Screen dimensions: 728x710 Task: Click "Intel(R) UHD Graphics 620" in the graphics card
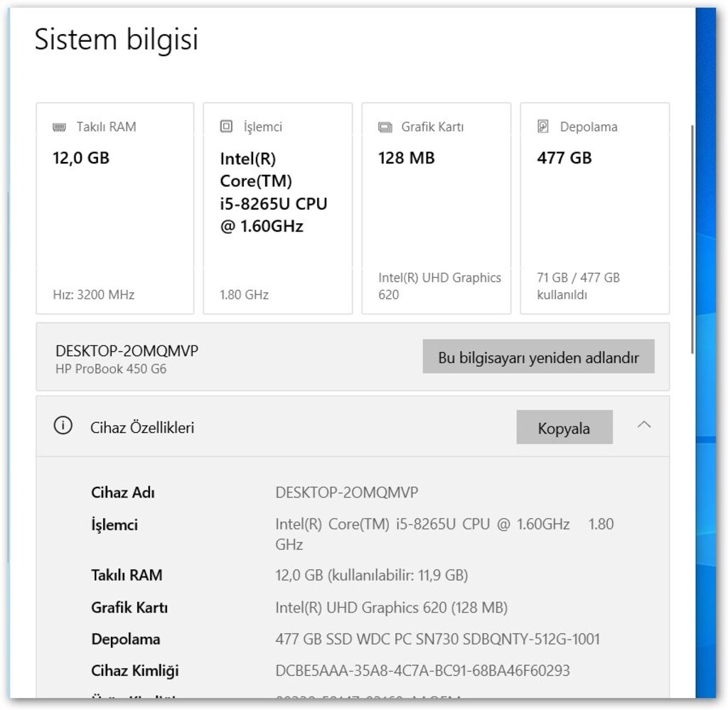(x=439, y=286)
